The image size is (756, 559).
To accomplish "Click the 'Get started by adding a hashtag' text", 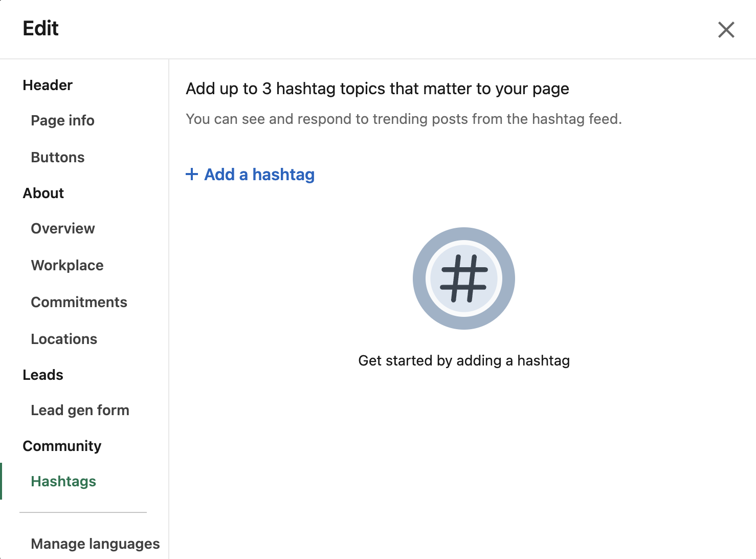I will coord(464,360).
